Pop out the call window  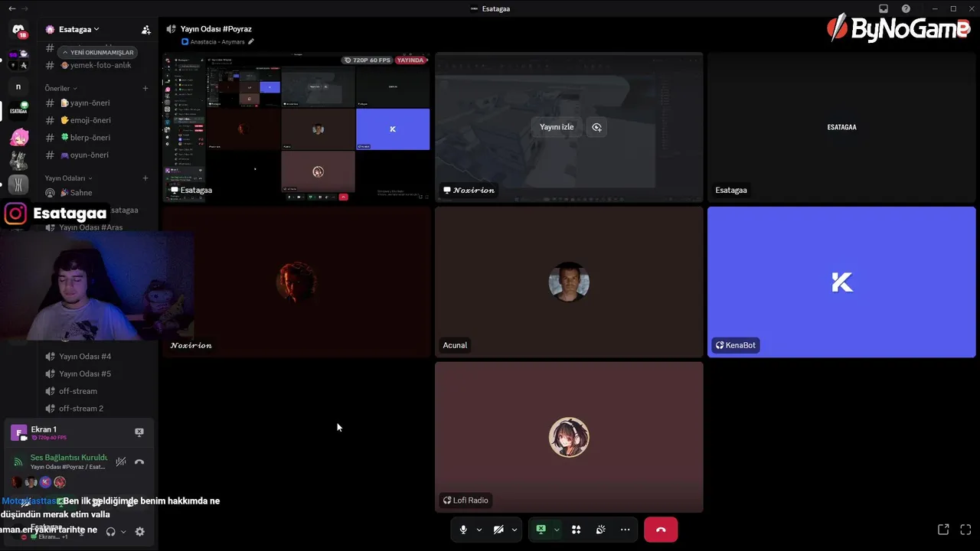pos(943,530)
